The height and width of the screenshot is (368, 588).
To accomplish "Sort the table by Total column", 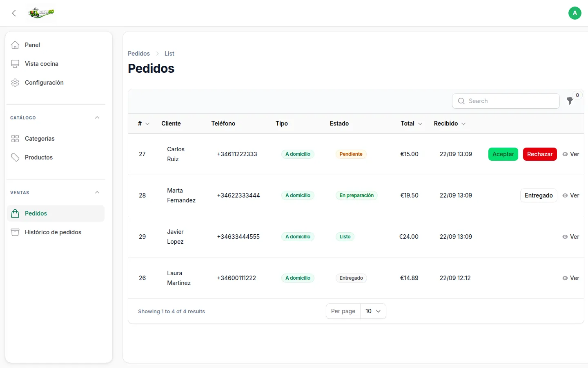I will (412, 123).
